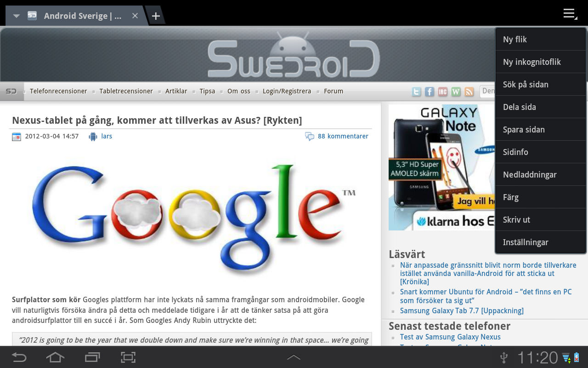Open Inställningar from the menu
588x368 pixels.
(540, 242)
